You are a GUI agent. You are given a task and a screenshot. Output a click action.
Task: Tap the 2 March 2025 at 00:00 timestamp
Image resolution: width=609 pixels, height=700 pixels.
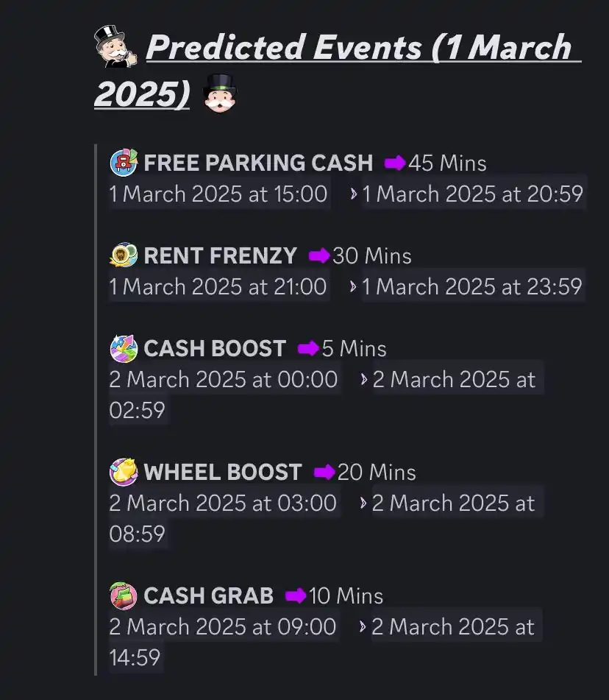224,380
